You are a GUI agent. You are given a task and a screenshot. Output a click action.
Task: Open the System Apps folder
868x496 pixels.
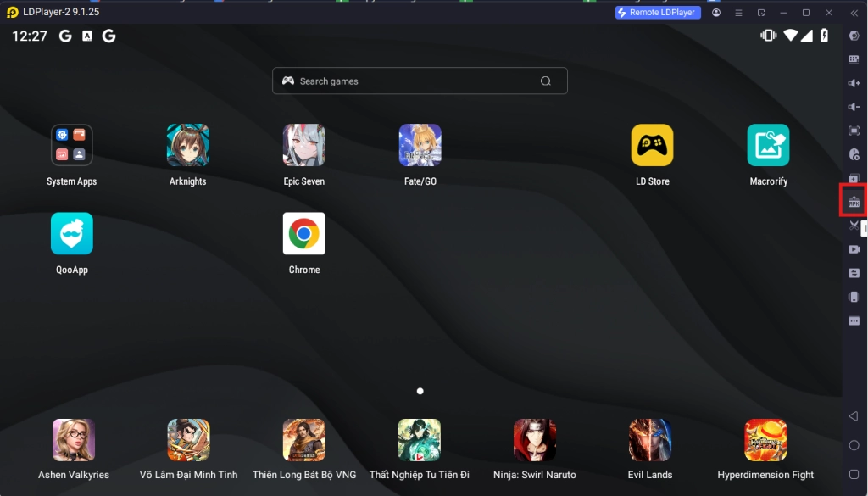pos(72,145)
